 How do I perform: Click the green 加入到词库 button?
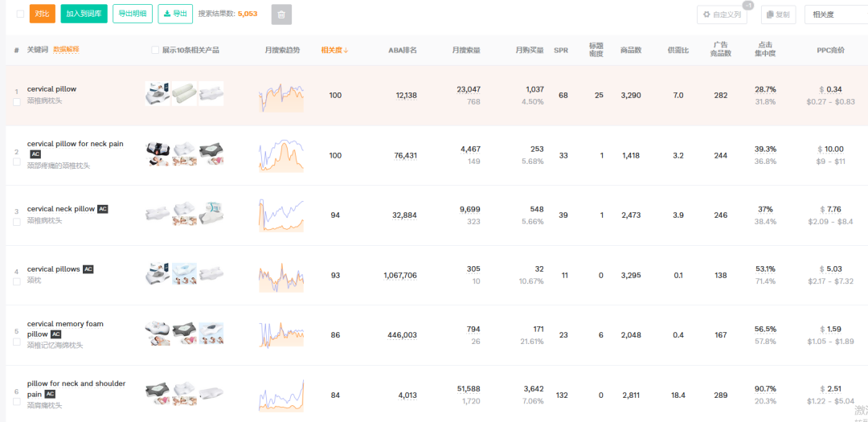click(84, 14)
